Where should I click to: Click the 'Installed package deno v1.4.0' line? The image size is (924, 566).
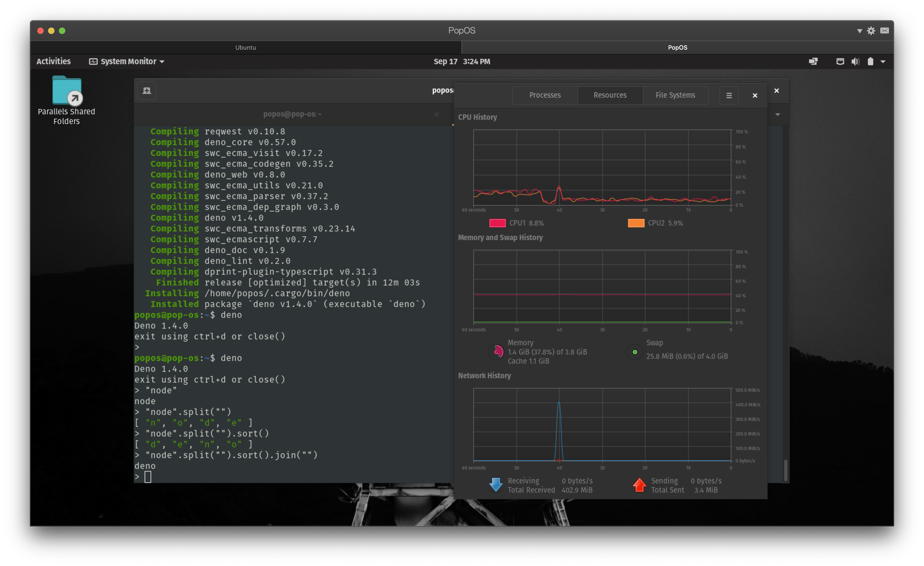tap(288, 304)
